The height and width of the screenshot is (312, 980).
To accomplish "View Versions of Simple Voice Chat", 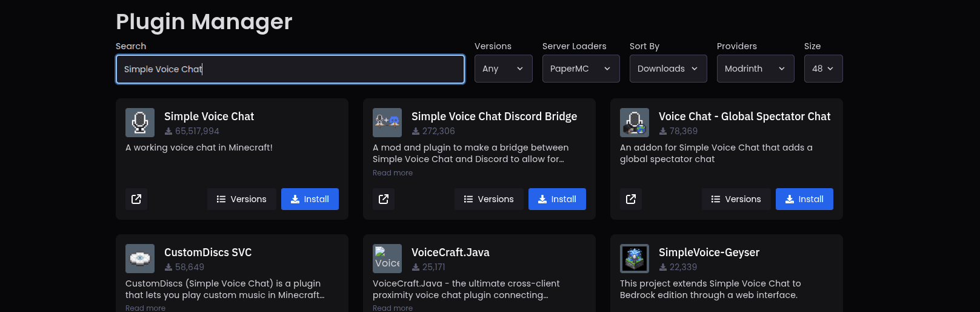I will pos(242,199).
